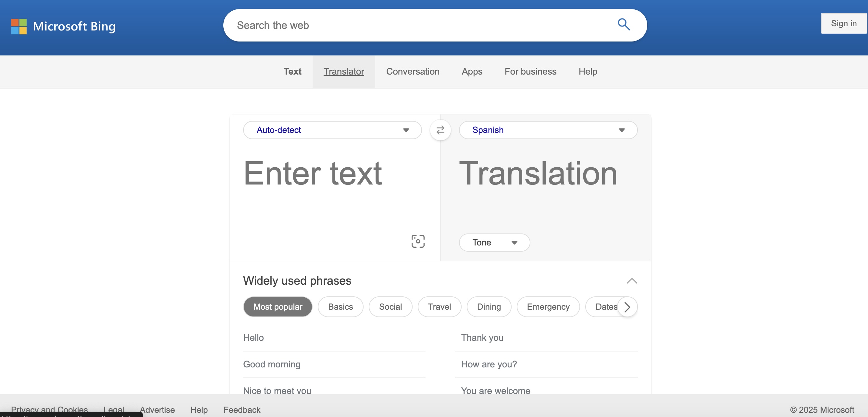
Task: Open the Feedback link in footer
Action: pos(242,410)
